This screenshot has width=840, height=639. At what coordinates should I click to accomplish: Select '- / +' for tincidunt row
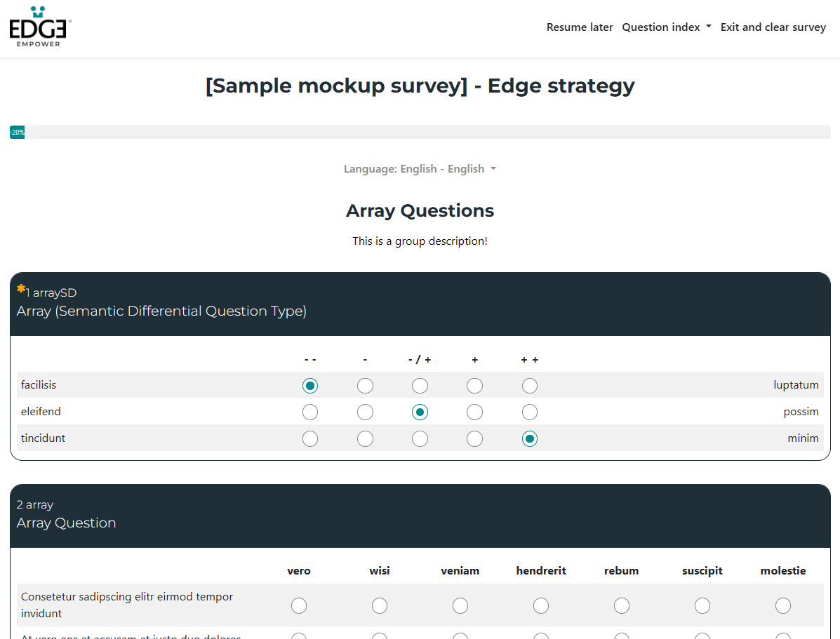pos(420,439)
